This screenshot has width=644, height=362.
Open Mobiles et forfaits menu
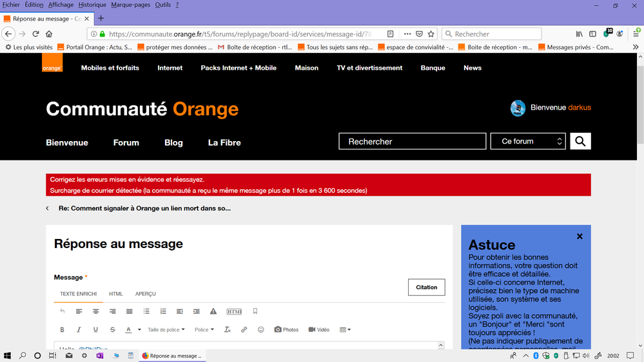click(x=110, y=68)
